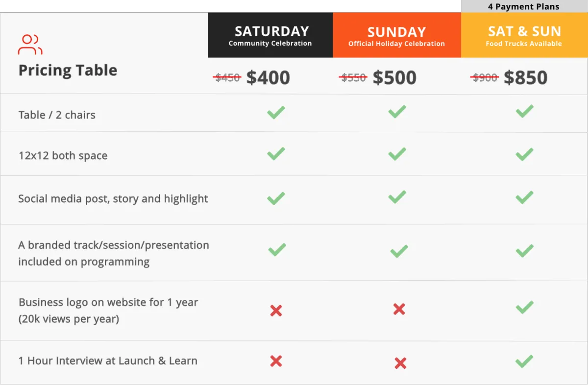The image size is (588, 385).
Task: Click the 4 Payment Plans label
Action: click(523, 7)
